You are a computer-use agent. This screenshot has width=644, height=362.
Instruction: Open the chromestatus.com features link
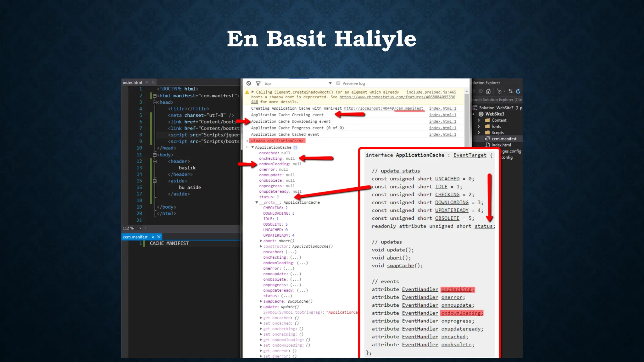tap(397, 97)
